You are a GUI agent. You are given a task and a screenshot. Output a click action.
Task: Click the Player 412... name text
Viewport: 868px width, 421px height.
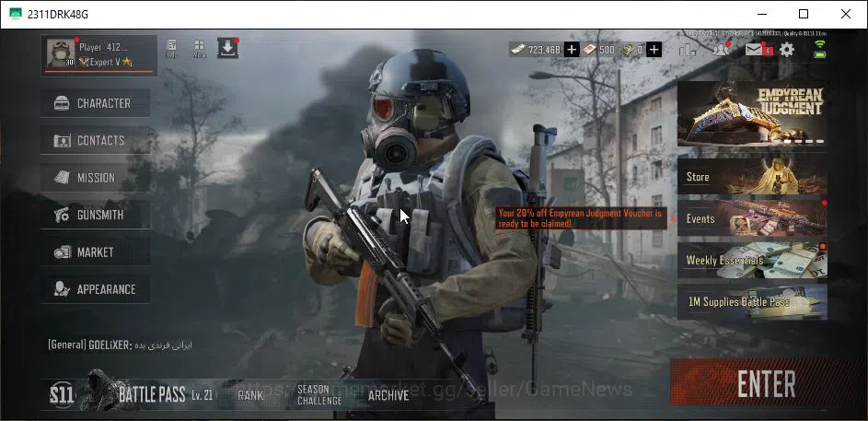tap(103, 47)
